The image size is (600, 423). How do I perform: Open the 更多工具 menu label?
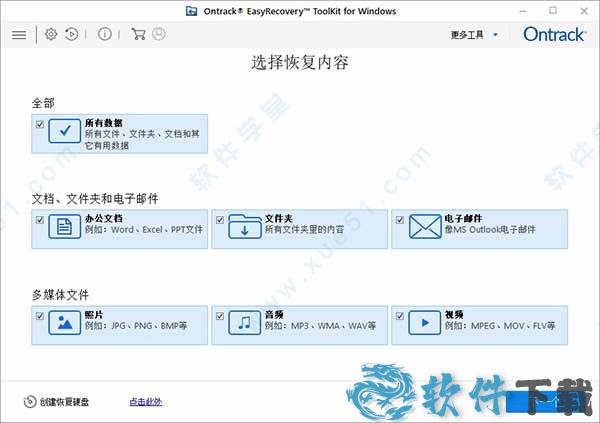[467, 35]
